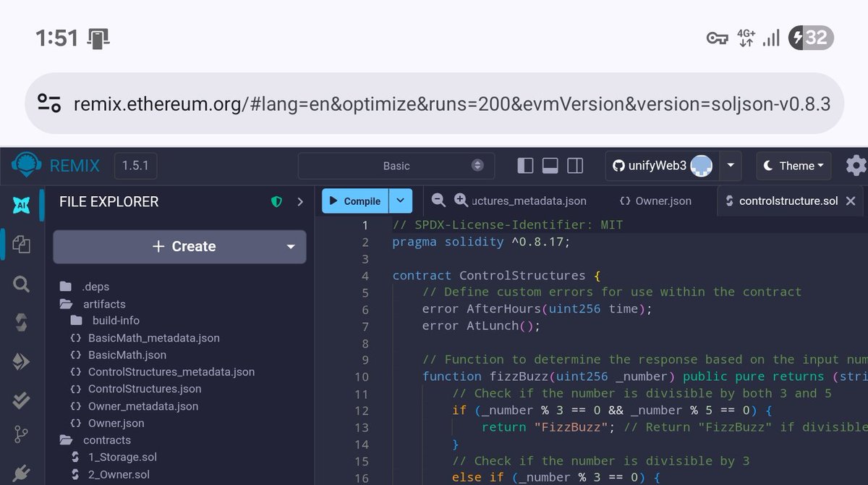Open BasicMath.json file
Image resolution: width=868 pixels, height=485 pixels.
(127, 355)
